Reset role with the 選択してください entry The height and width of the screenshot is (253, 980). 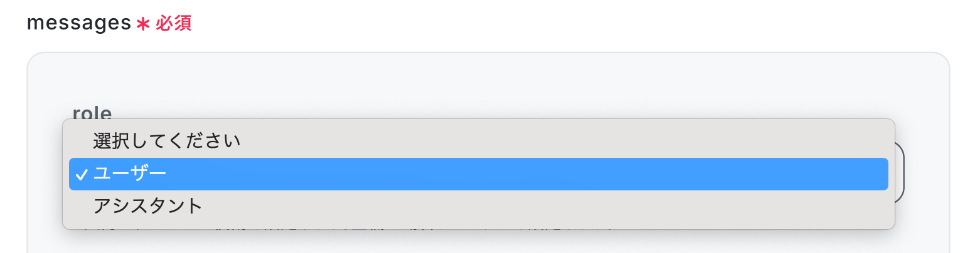(478, 141)
